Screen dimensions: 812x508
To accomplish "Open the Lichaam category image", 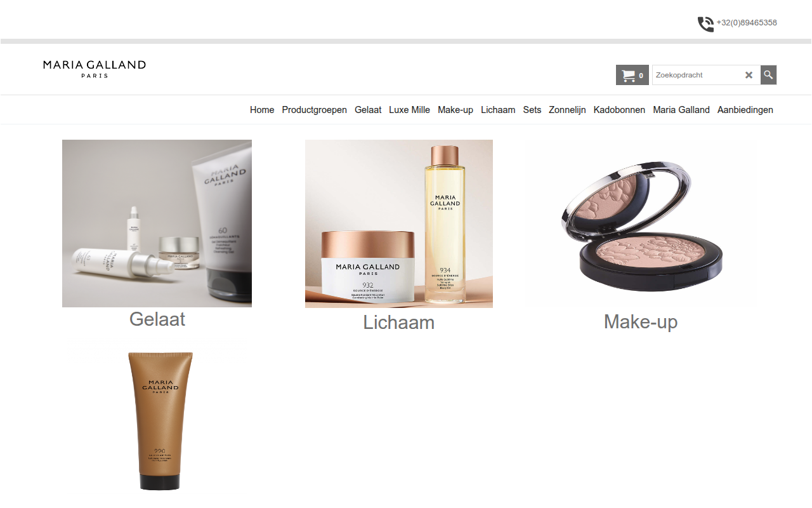I will click(399, 224).
